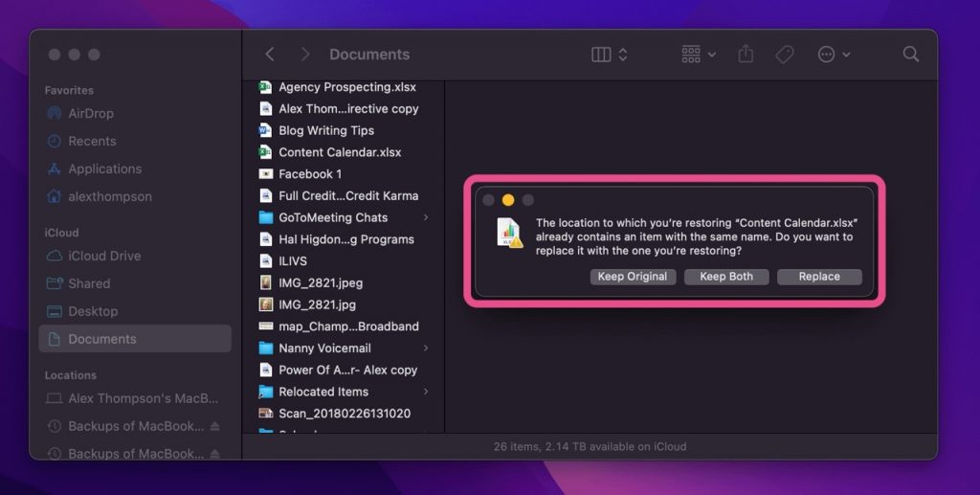Select Documents in the sidebar
Viewport: 980px width, 495px height.
(x=135, y=339)
